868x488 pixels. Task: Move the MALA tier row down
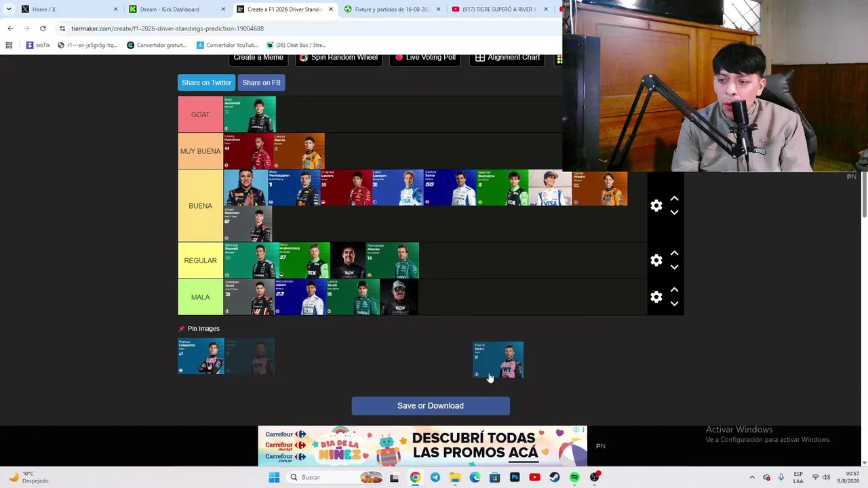(x=674, y=304)
